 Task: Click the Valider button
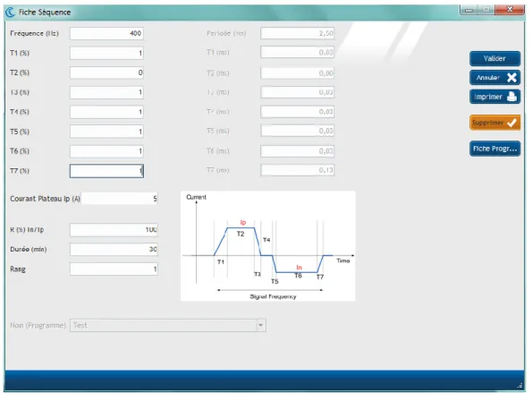(x=494, y=58)
